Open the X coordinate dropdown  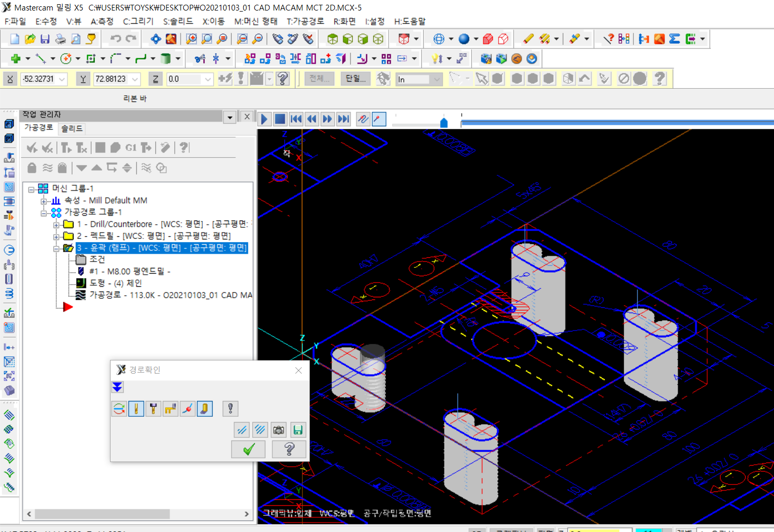tap(62, 79)
